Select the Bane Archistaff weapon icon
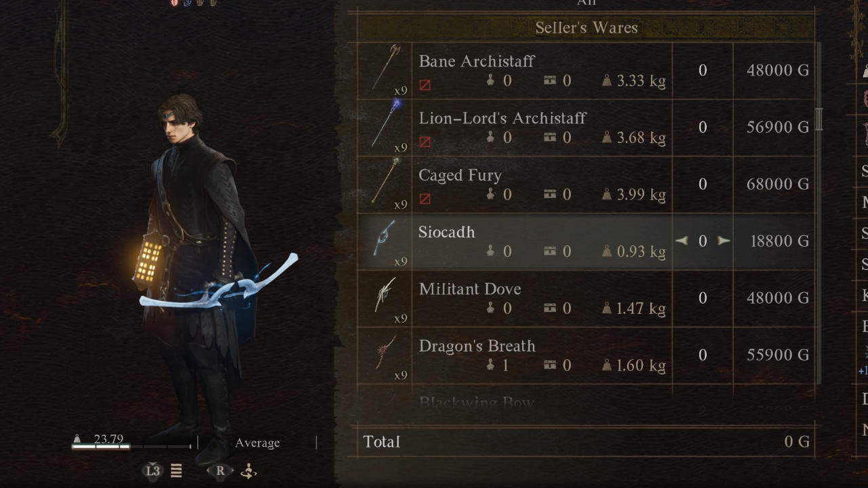This screenshot has height=488, width=868. 386,68
